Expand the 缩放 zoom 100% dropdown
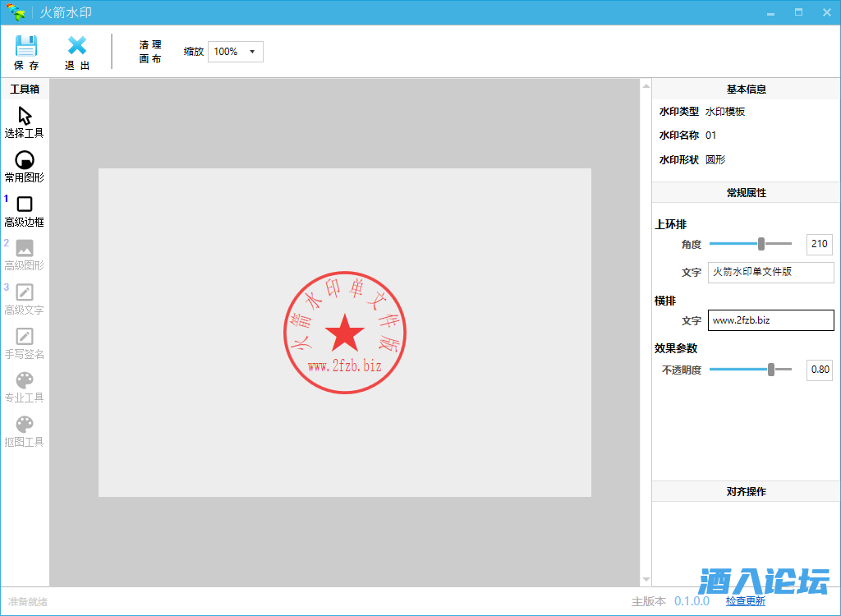The height and width of the screenshot is (616, 841). coord(236,52)
